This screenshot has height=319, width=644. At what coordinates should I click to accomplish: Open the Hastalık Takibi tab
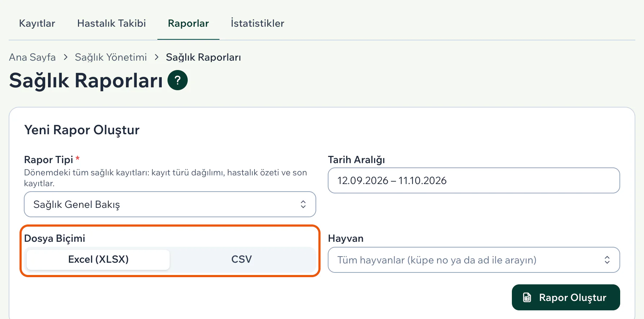coord(111,23)
